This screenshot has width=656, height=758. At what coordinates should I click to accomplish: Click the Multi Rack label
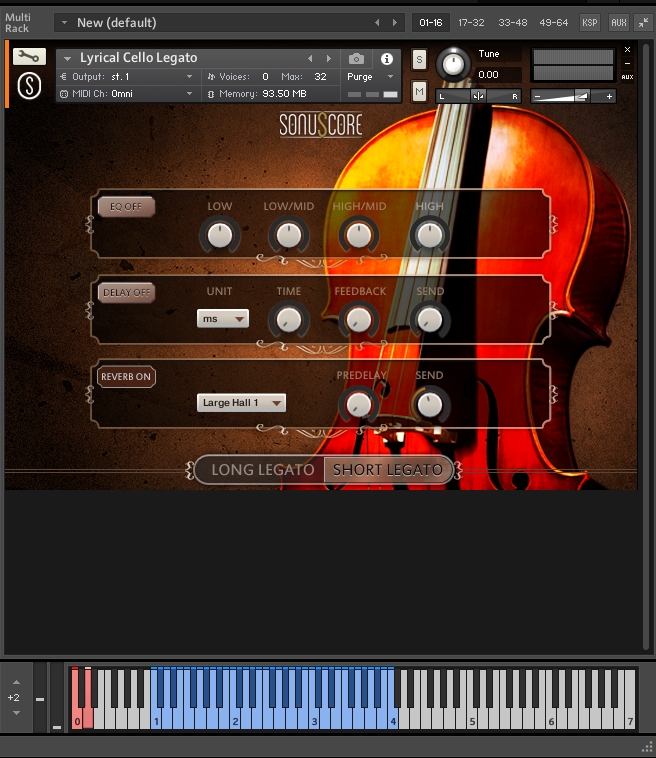click(18, 23)
